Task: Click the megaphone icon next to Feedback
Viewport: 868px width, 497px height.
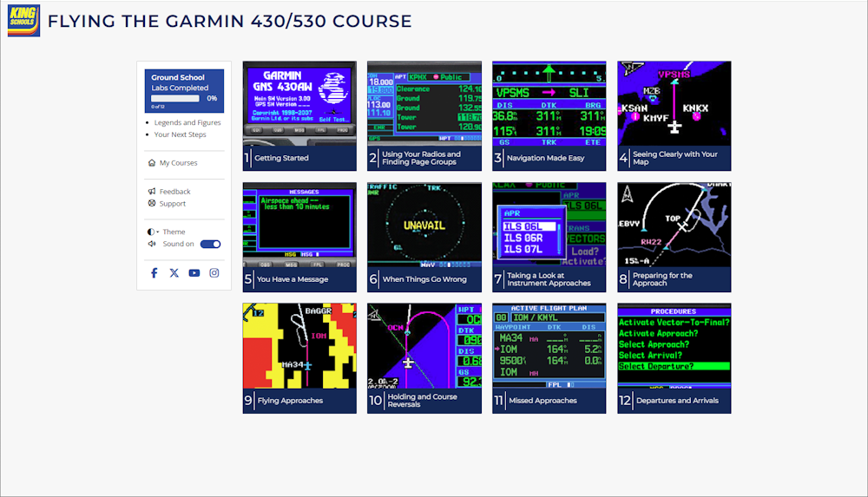Action: point(152,192)
